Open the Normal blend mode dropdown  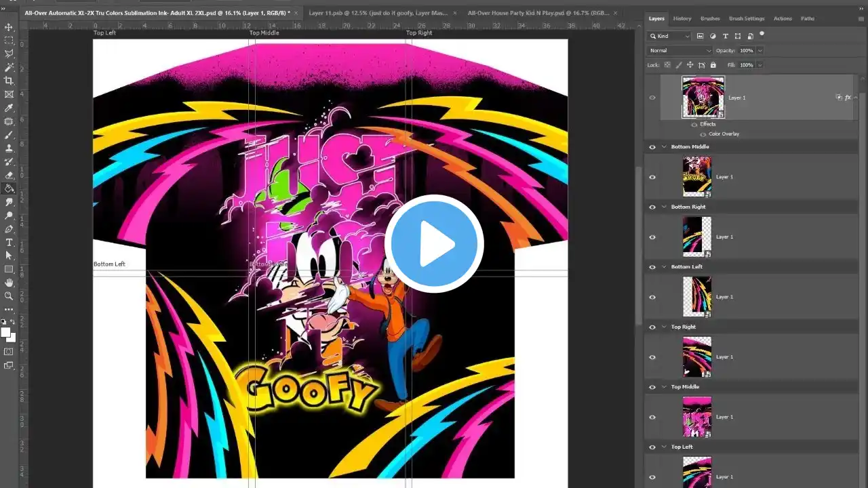coord(680,51)
